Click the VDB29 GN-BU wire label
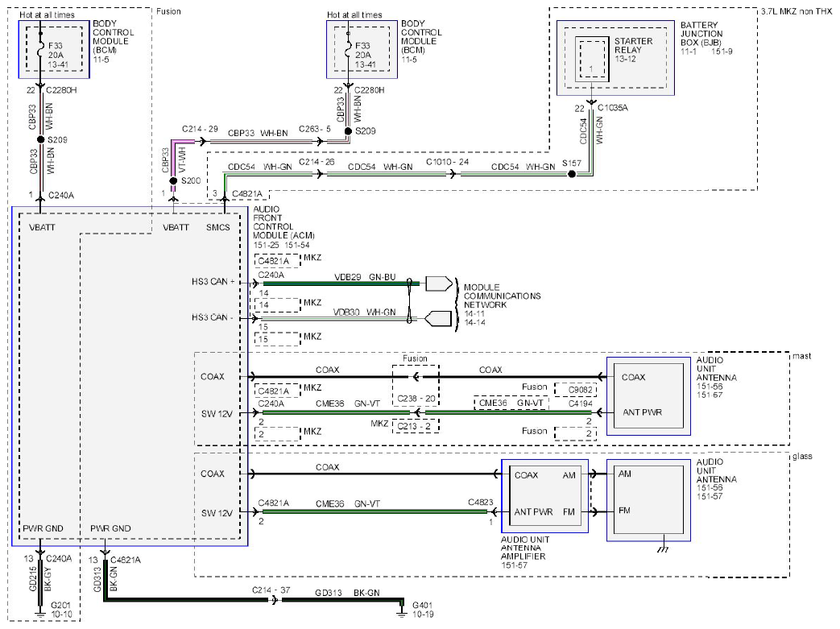Screen dimensions: 840x629 point(365,277)
